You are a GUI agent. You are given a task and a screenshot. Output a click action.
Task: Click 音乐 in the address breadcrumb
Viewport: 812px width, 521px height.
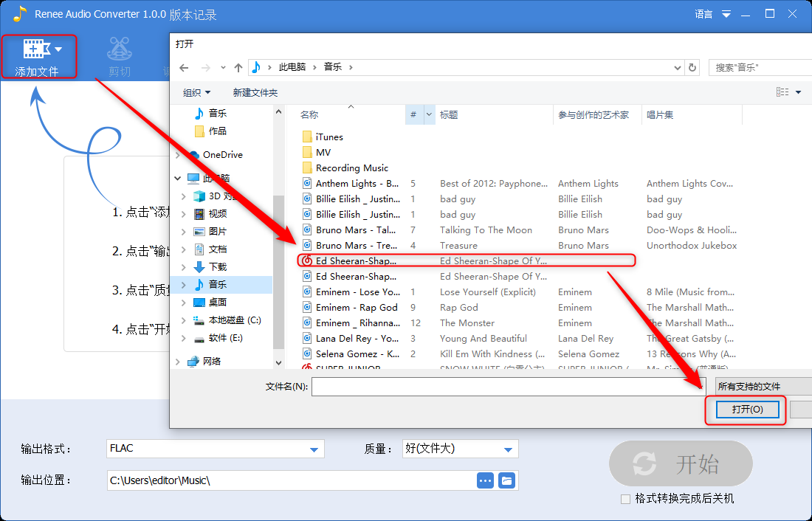[332, 67]
